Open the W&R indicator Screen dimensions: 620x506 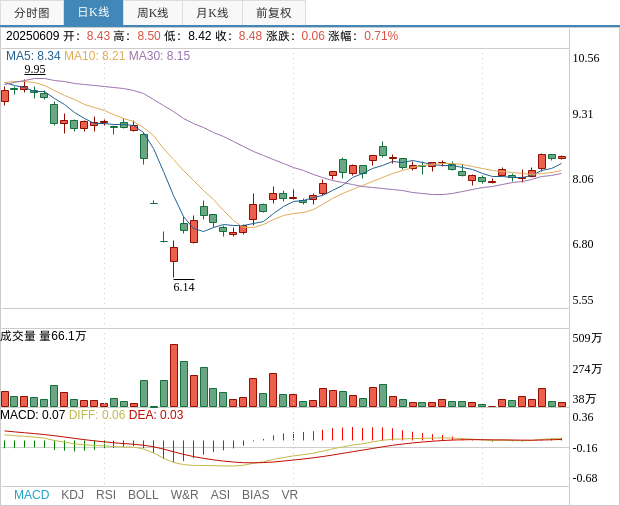pos(184,495)
